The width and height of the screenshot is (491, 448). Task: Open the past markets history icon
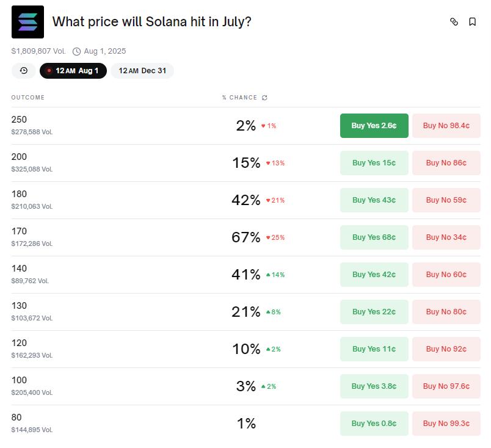[24, 71]
